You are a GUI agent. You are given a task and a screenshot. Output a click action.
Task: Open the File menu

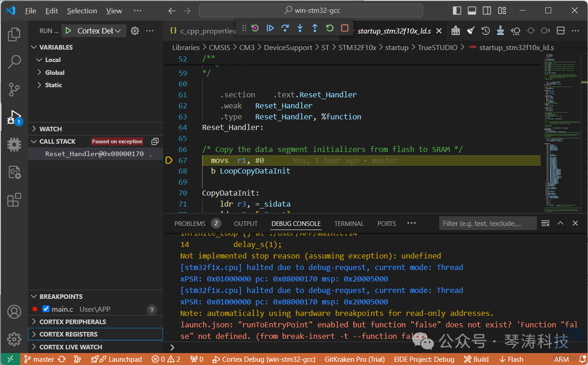(x=31, y=11)
